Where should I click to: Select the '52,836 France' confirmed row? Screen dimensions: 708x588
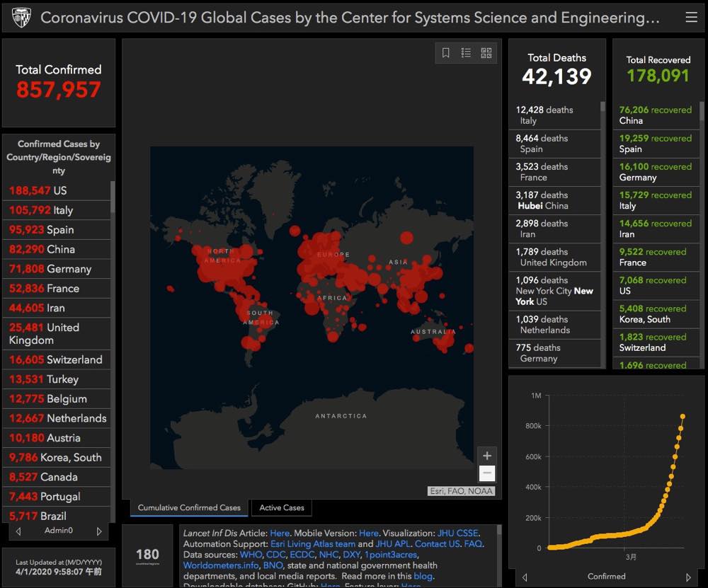click(57, 289)
